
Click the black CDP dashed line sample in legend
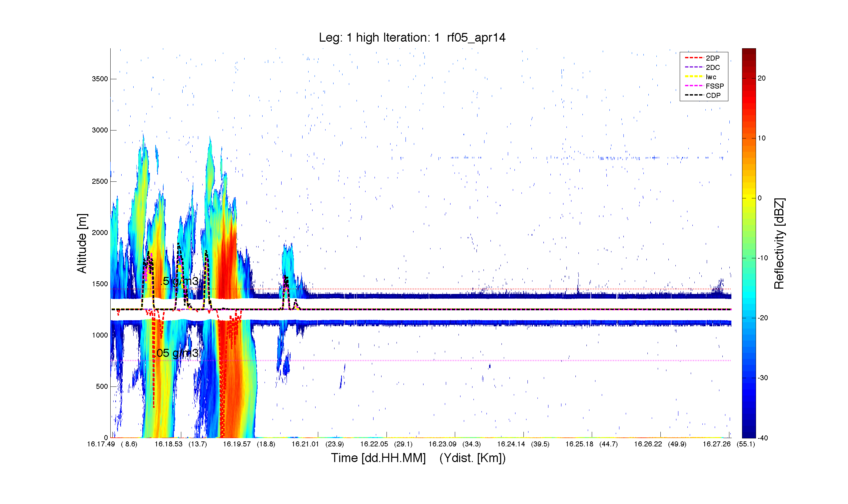[x=694, y=95]
